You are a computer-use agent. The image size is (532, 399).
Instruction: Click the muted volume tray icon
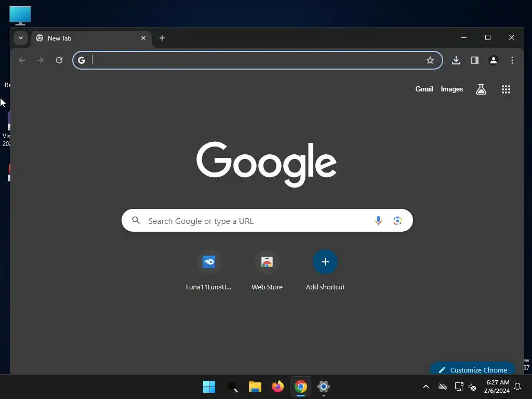[472, 387]
